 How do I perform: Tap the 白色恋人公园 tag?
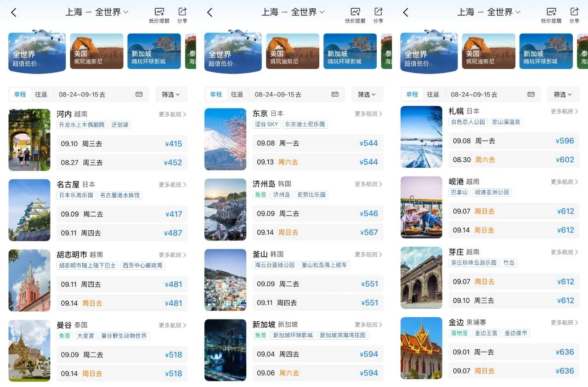tap(468, 122)
